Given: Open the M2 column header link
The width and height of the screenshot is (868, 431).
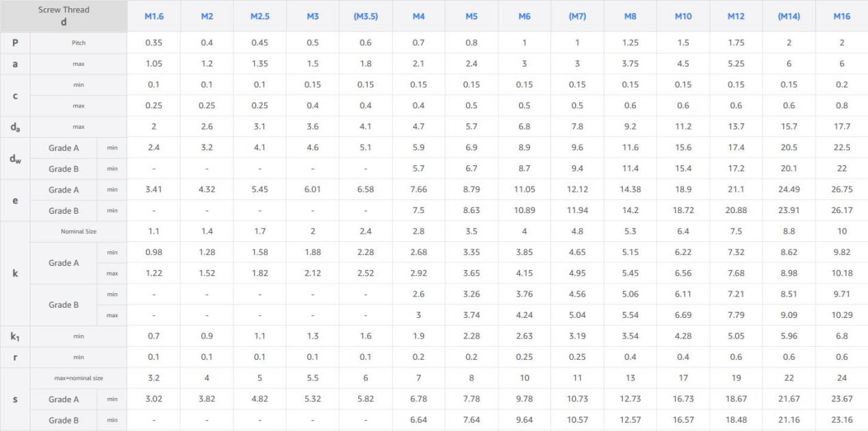Looking at the screenshot, I should (207, 16).
